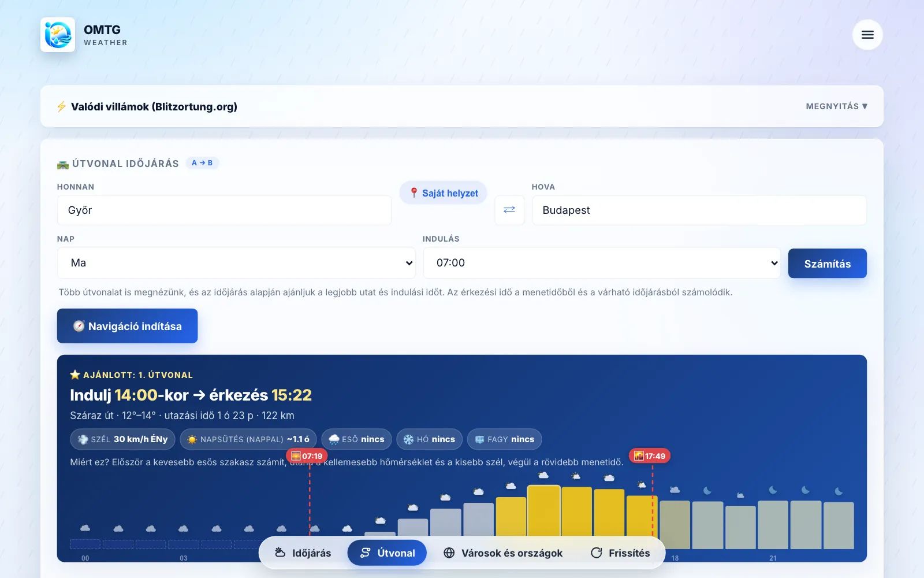
Task: Click the lightning bolt icon beside Valódi villámok
Action: click(x=61, y=106)
